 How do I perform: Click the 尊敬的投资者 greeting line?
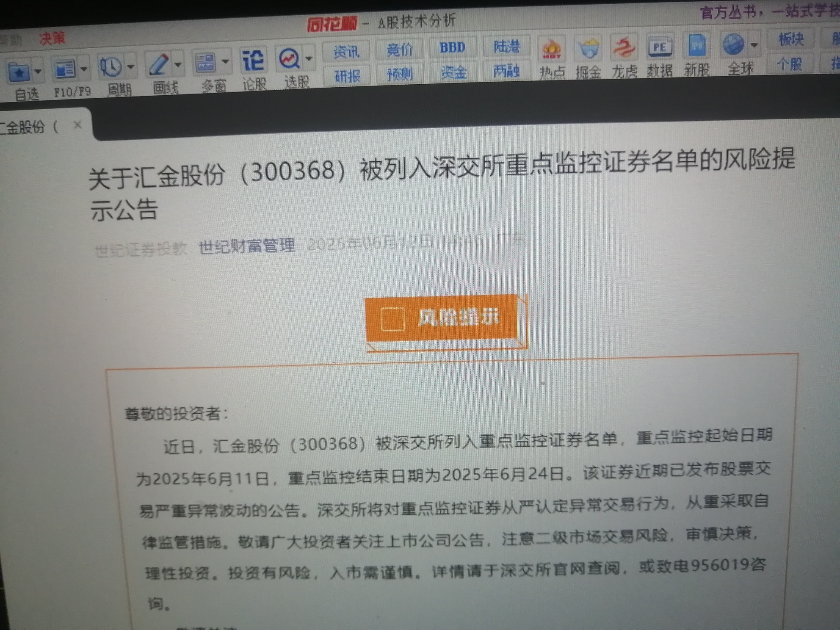(177, 413)
